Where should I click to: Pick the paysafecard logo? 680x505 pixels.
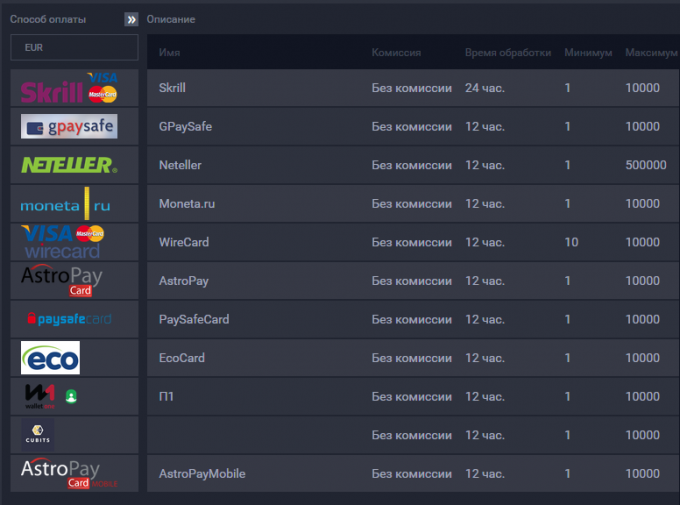pos(69,319)
